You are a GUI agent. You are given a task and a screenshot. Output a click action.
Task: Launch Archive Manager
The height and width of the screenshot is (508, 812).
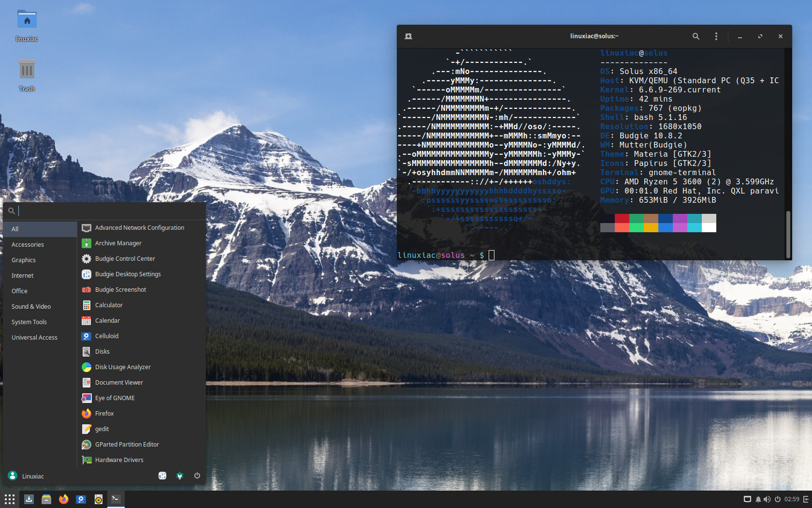pyautogui.click(x=142, y=243)
